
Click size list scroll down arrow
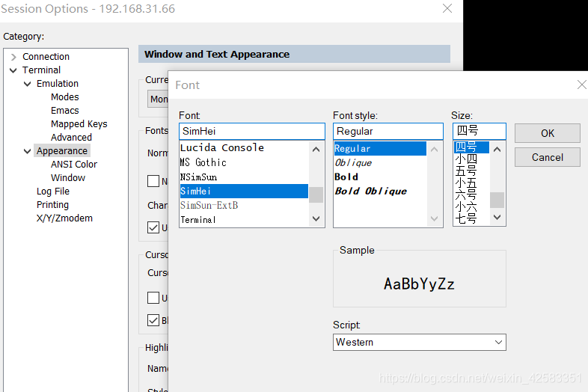click(497, 217)
